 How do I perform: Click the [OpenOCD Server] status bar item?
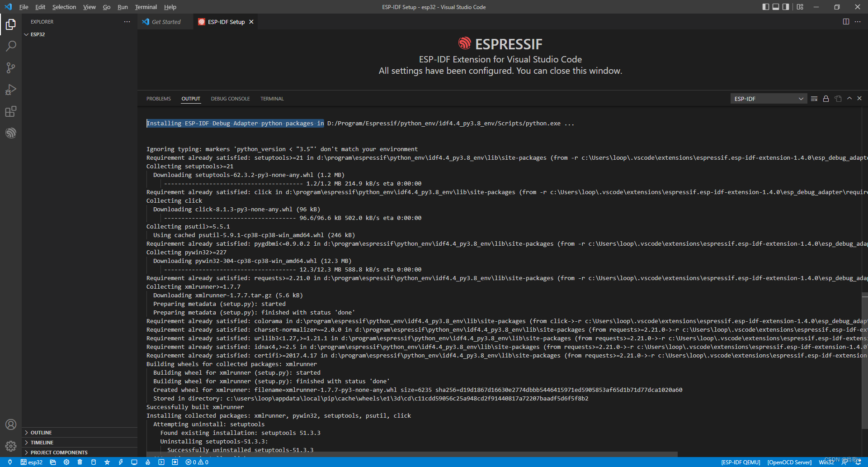coord(789,462)
